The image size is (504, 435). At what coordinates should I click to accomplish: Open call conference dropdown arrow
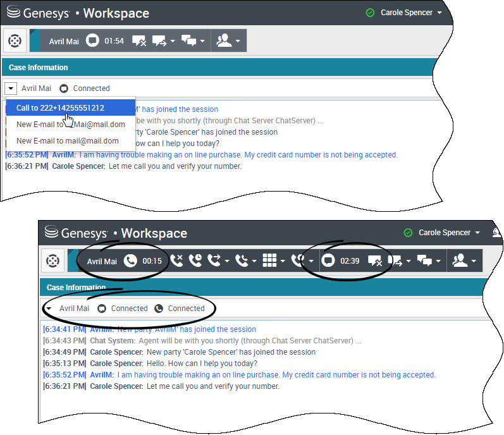click(254, 261)
